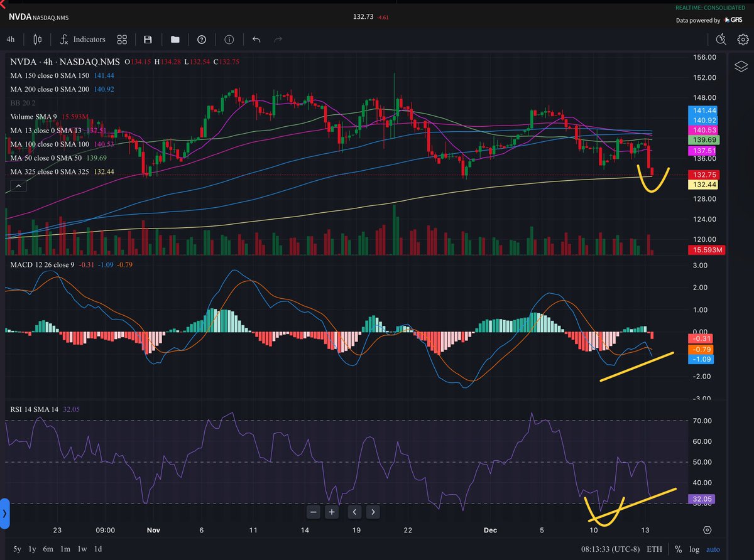Open the chart layout grid selector
754x560 pixels.
pos(122,40)
